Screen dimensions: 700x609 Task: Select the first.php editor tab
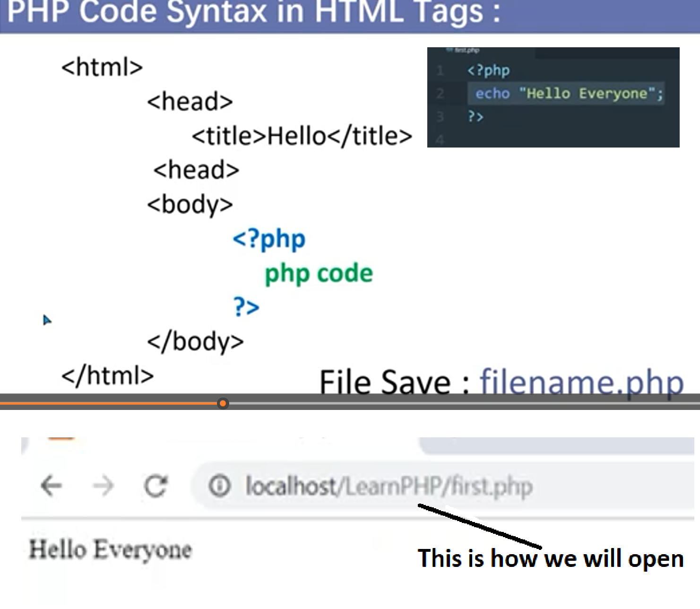pos(466,50)
